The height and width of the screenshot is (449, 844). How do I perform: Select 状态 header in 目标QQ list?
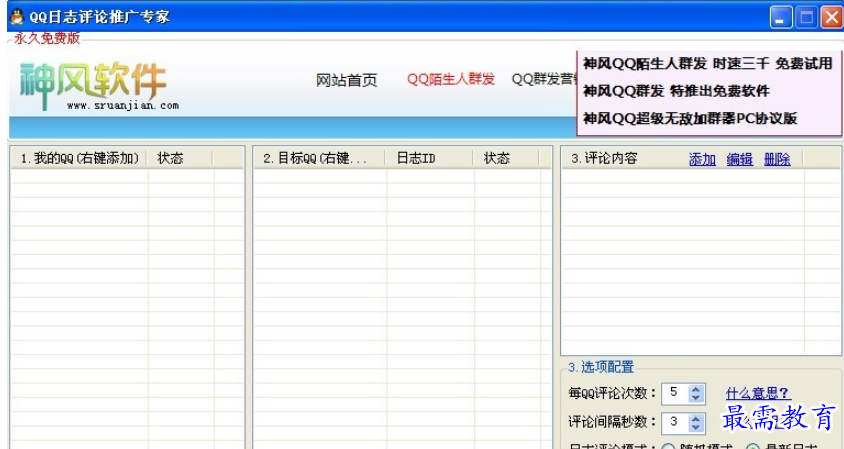507,158
